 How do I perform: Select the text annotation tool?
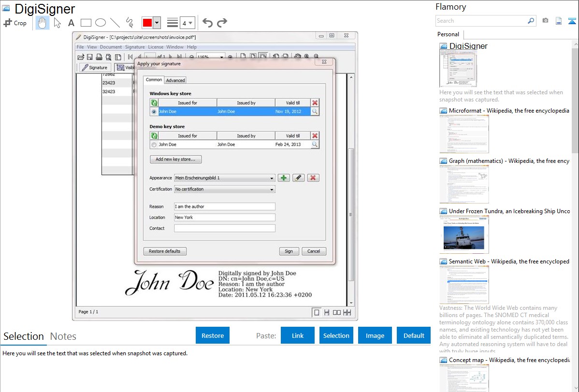coord(71,23)
